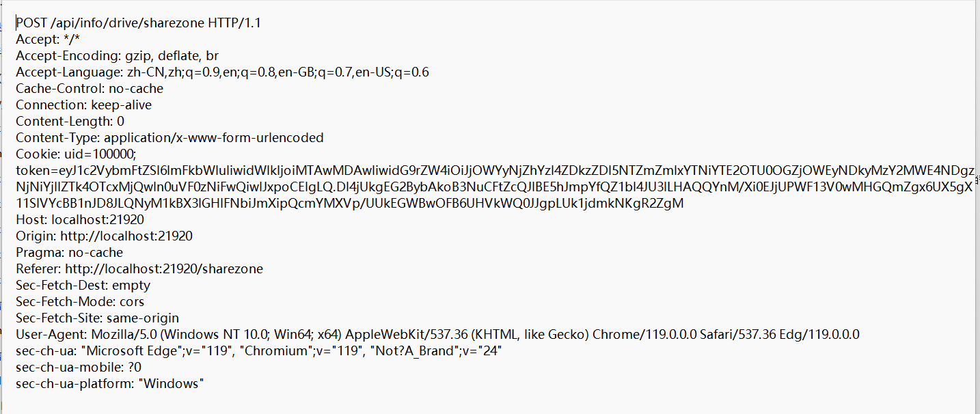Click the Referer http://localhost:21920/sharezone URL

(x=164, y=269)
